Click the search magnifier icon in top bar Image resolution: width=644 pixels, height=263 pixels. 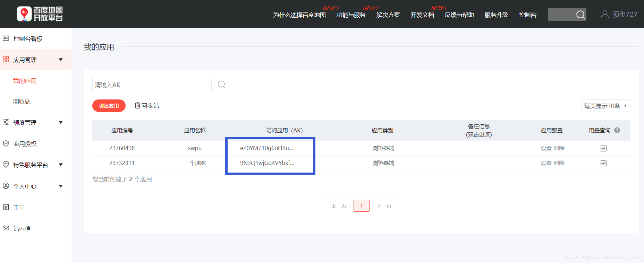[x=580, y=15]
